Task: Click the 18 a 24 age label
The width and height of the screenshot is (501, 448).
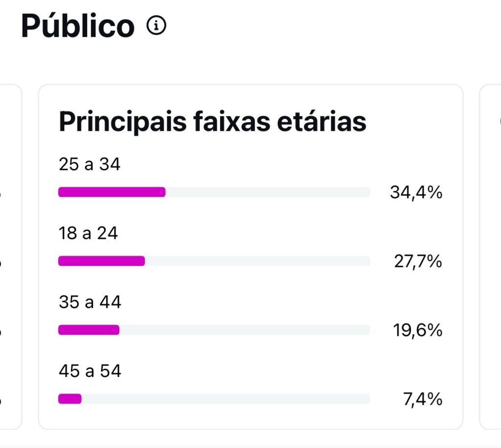Action: [88, 233]
